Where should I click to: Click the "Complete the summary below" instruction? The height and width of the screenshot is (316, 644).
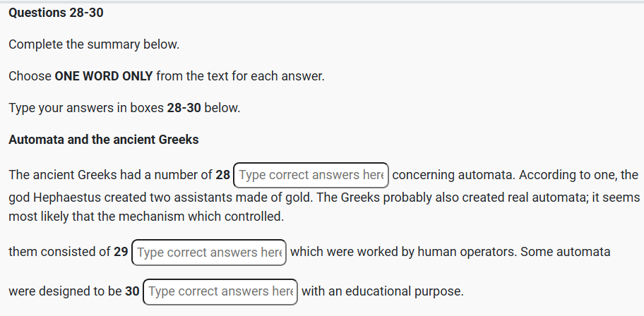coord(94,44)
